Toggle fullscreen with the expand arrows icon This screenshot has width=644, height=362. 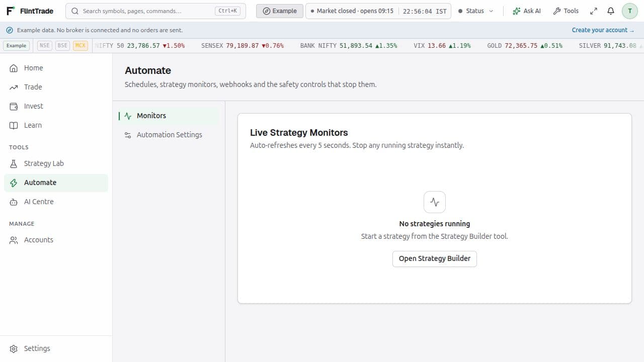point(594,11)
